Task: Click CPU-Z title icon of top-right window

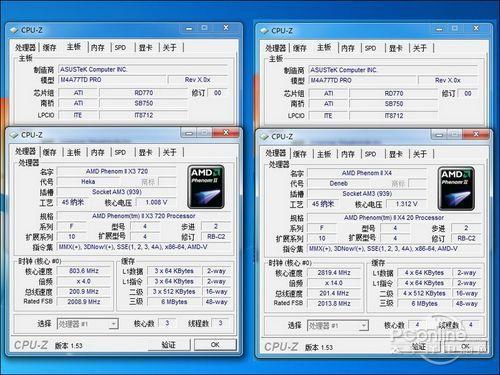Action: 264,31
